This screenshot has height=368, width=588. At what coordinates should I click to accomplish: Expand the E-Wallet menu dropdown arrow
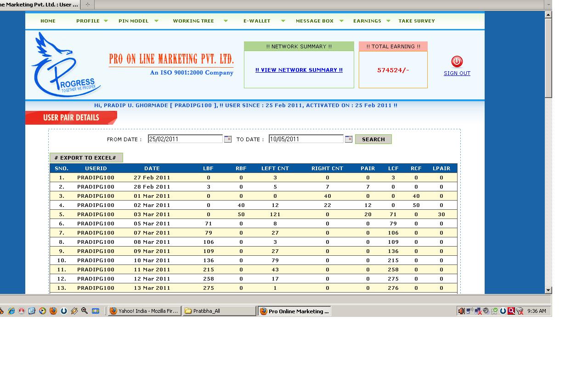point(283,21)
